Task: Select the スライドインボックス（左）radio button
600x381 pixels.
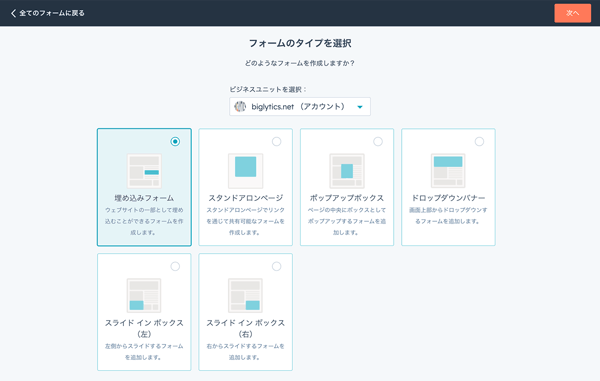Action: 175,266
